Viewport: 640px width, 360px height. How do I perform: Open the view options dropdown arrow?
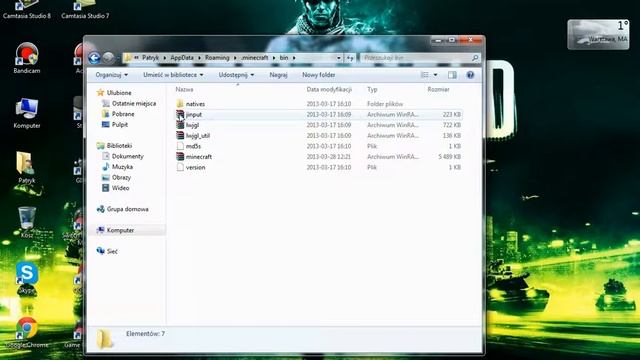point(435,75)
